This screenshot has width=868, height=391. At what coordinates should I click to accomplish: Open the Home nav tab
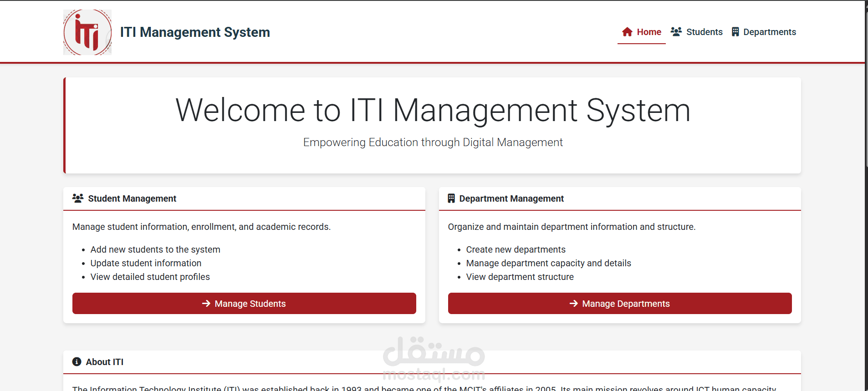pos(642,32)
